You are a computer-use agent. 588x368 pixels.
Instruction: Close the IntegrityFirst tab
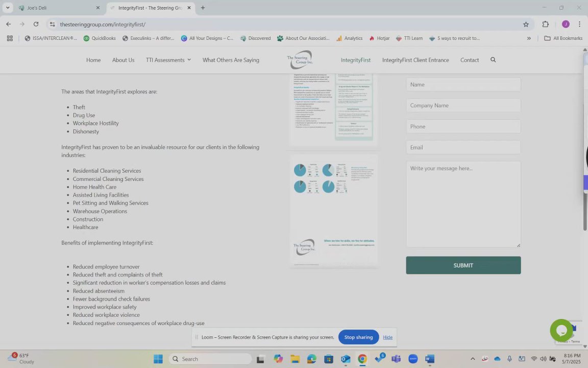click(189, 8)
